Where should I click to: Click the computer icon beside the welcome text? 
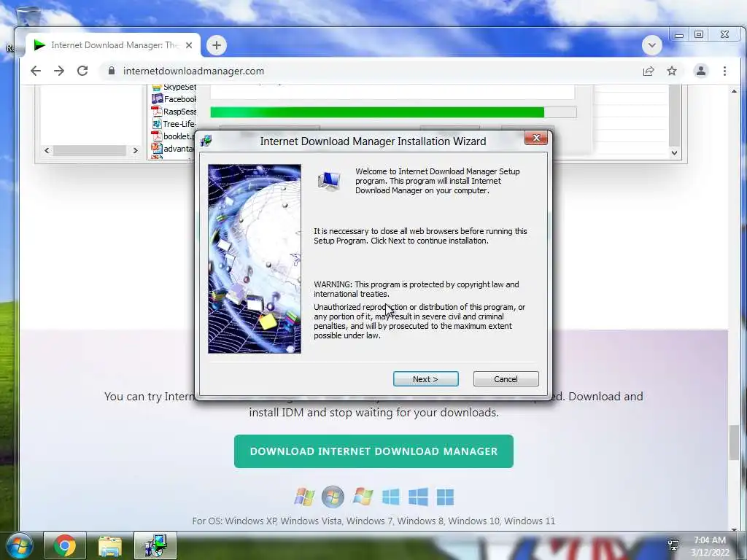[330, 181]
